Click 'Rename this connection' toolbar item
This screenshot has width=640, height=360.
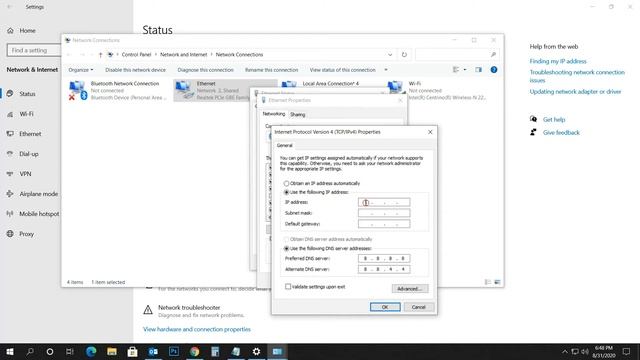271,70
